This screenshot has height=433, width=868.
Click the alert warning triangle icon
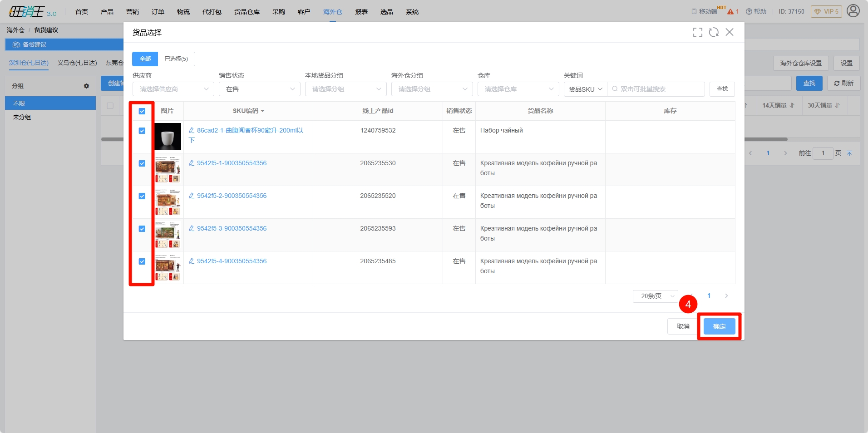(x=730, y=12)
